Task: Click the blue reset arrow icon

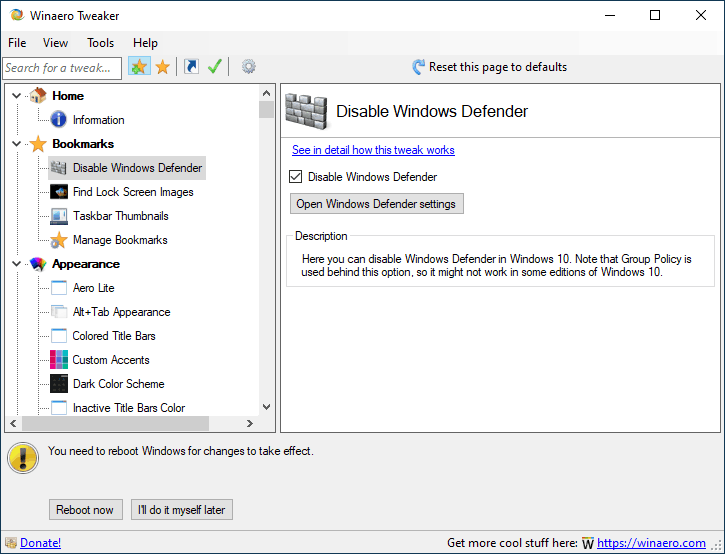Action: coord(418,67)
